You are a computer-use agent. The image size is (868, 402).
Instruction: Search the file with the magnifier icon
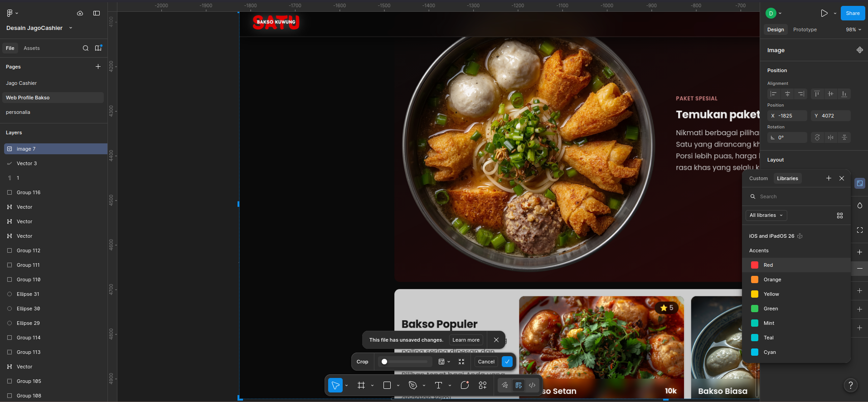pyautogui.click(x=86, y=48)
